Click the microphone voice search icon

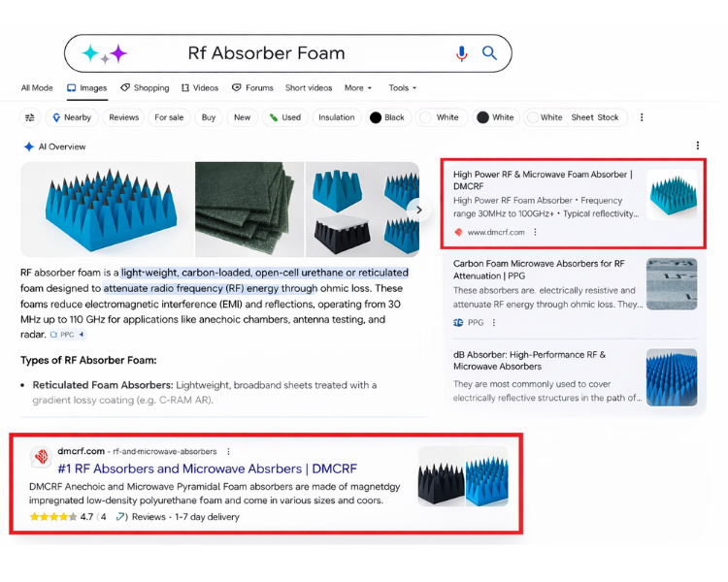coord(461,53)
